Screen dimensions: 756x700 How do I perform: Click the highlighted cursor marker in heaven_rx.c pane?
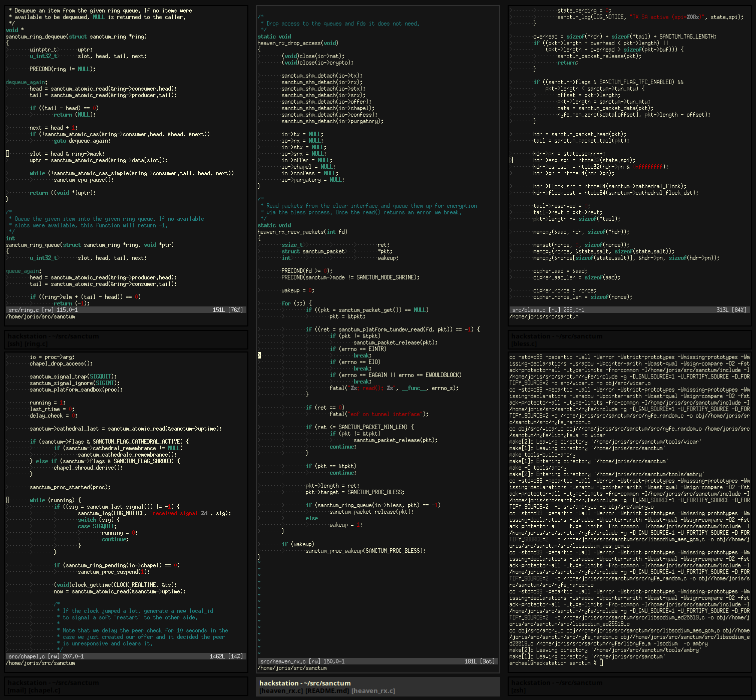pyautogui.click(x=259, y=356)
